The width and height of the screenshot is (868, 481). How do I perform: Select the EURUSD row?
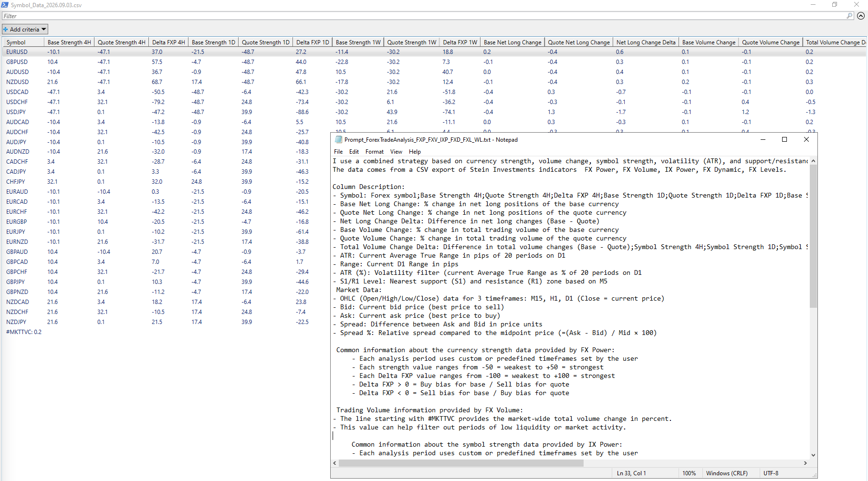pos(434,52)
